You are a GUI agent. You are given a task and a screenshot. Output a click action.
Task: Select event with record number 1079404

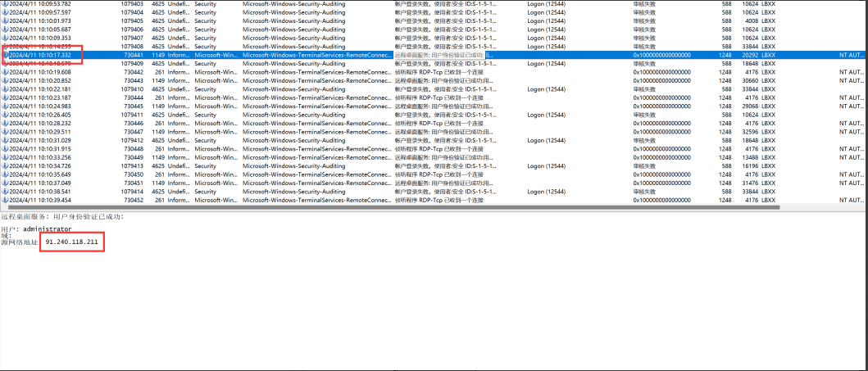coord(132,12)
